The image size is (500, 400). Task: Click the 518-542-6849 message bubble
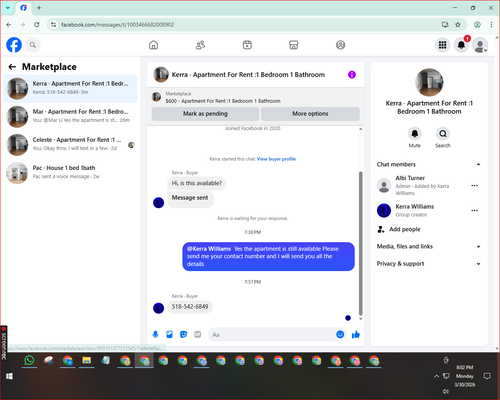pos(190,307)
